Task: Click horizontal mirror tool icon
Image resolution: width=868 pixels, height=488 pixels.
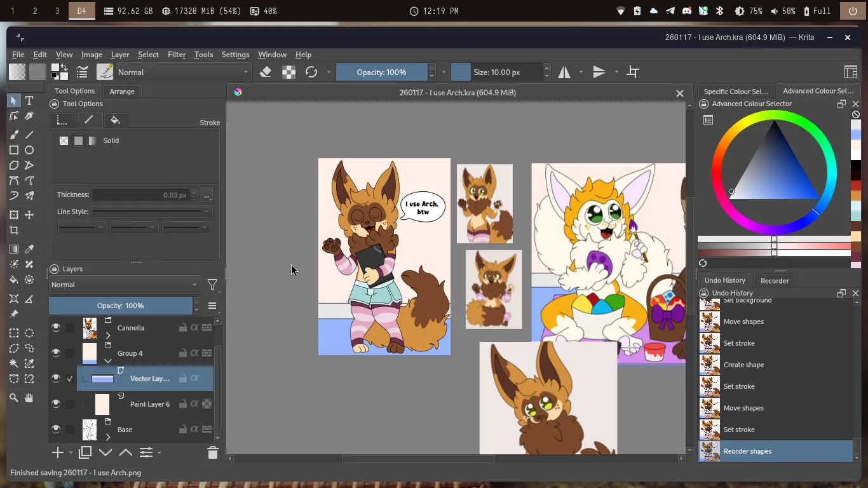Action: click(x=564, y=72)
